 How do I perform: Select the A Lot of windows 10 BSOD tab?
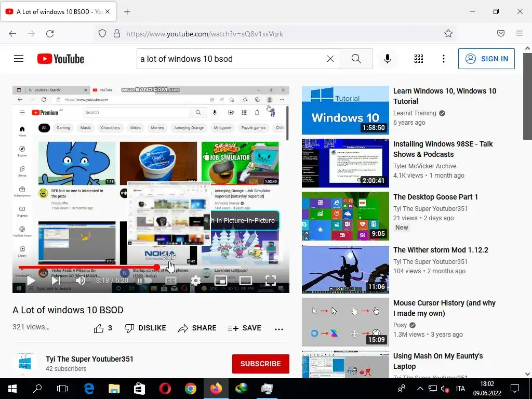pyautogui.click(x=58, y=11)
